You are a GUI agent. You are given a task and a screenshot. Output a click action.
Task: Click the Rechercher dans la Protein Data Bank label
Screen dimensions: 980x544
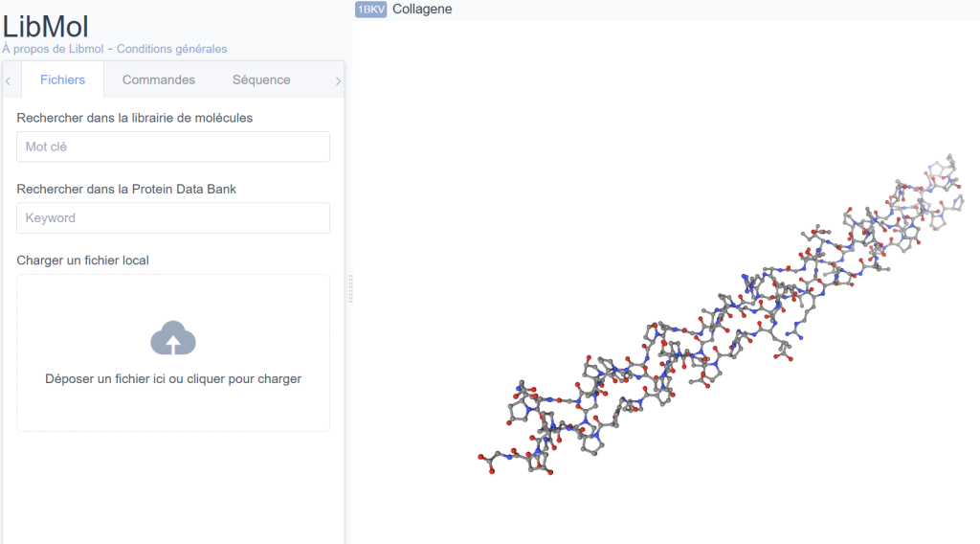[x=126, y=189]
